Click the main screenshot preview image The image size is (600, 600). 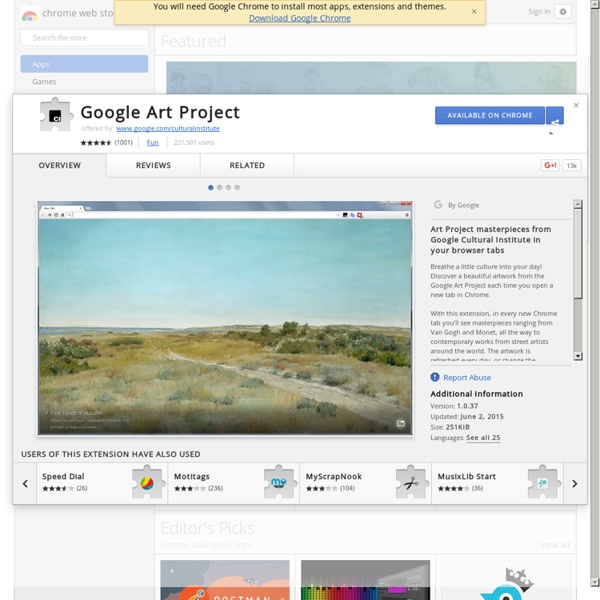[x=225, y=318]
